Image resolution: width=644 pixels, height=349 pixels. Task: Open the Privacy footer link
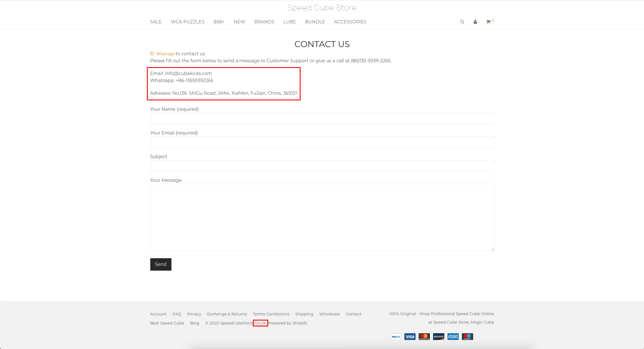tap(194, 314)
